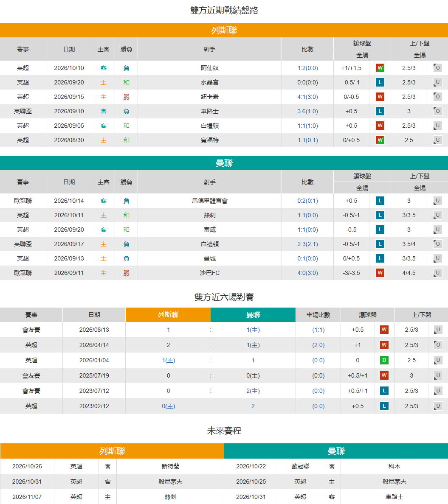Open the 3:6(1:0) score against 車路士

pos(307,111)
